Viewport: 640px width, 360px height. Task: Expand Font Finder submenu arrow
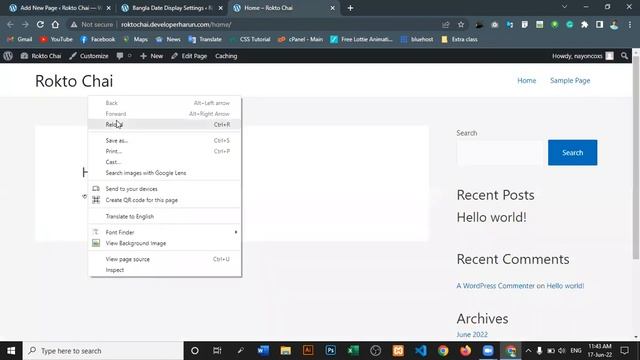(236, 232)
